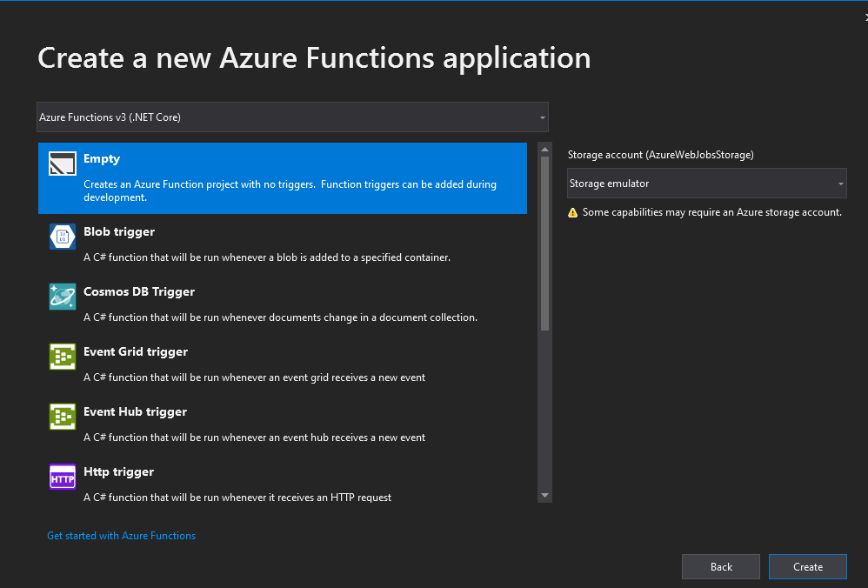Screen dimensions: 868x588
Task: Click the Event Hub trigger icon
Action: point(62,416)
